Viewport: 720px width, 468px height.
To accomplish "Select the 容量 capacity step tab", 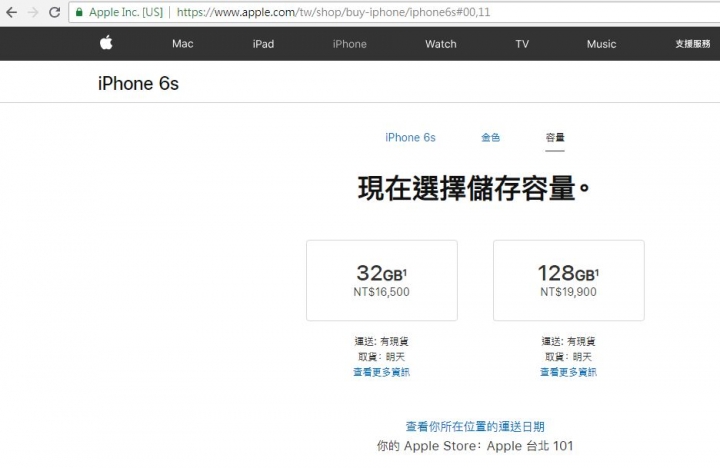I will (x=555, y=137).
